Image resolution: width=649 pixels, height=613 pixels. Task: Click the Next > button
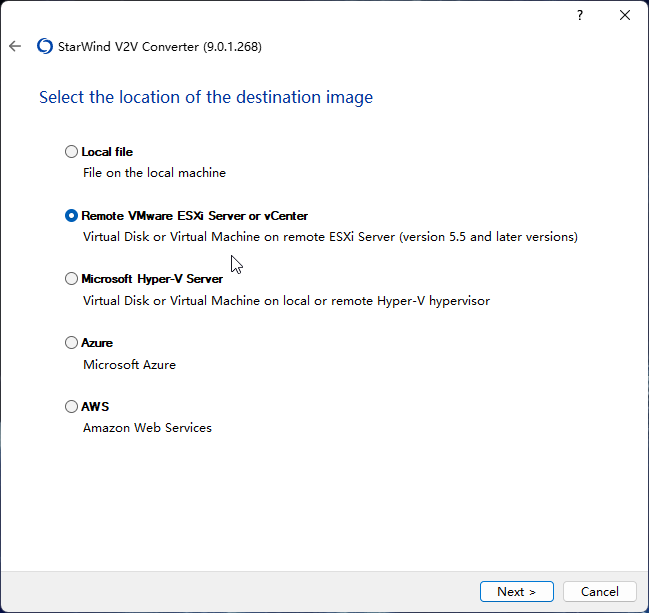click(x=517, y=591)
